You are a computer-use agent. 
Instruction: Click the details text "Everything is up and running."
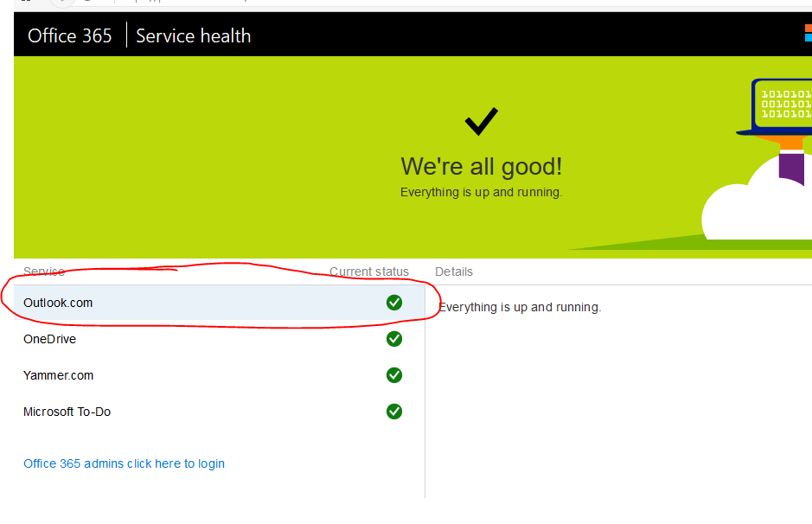(x=520, y=307)
